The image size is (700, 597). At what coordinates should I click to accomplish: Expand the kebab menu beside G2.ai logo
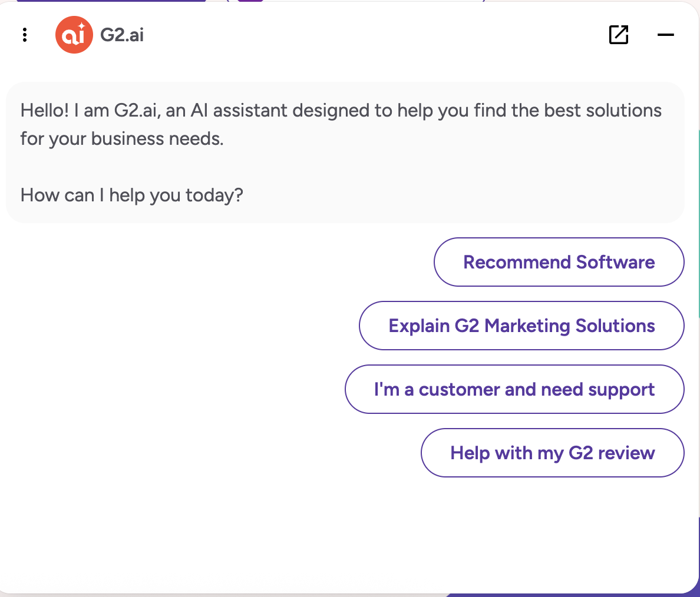(25, 35)
